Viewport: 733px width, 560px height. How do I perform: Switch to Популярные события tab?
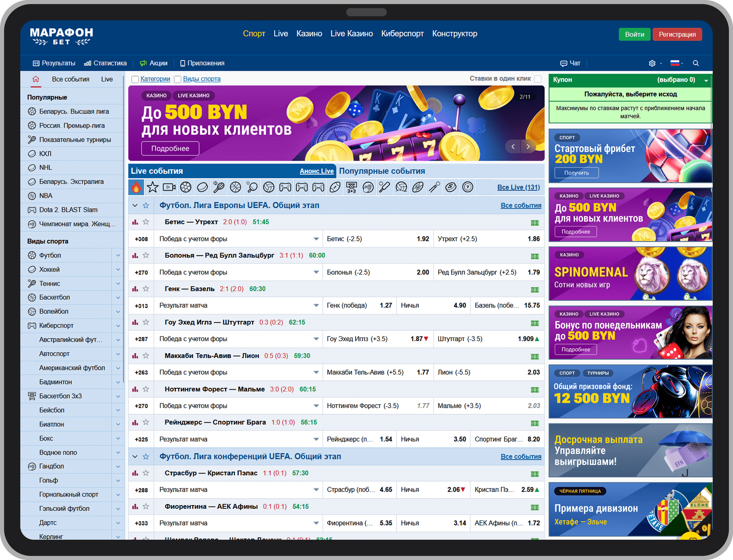(382, 171)
